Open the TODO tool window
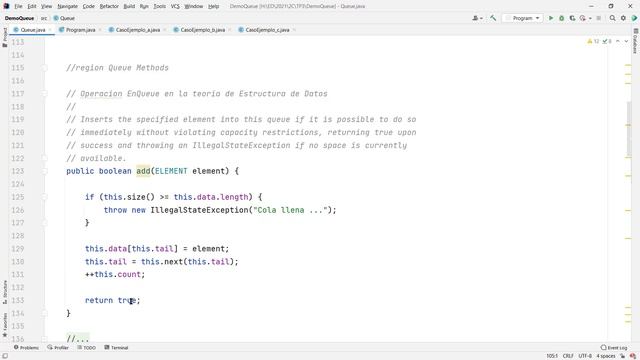This screenshot has height=360, width=640. [87, 348]
